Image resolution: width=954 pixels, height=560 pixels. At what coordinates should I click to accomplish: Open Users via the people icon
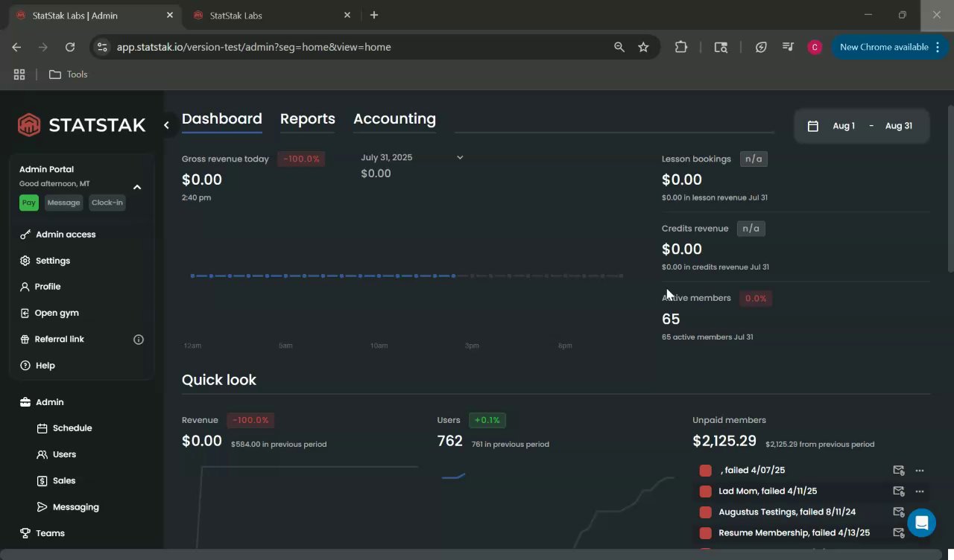42,454
